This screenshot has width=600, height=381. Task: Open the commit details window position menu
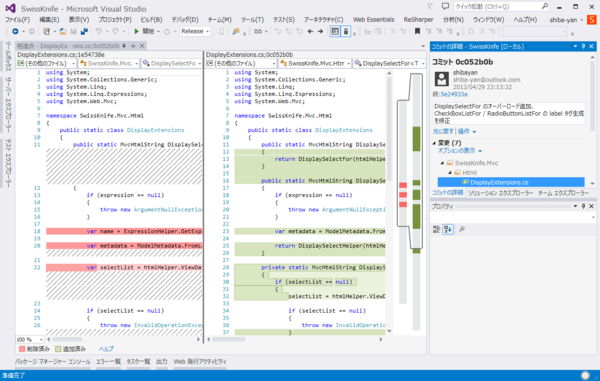[575, 46]
